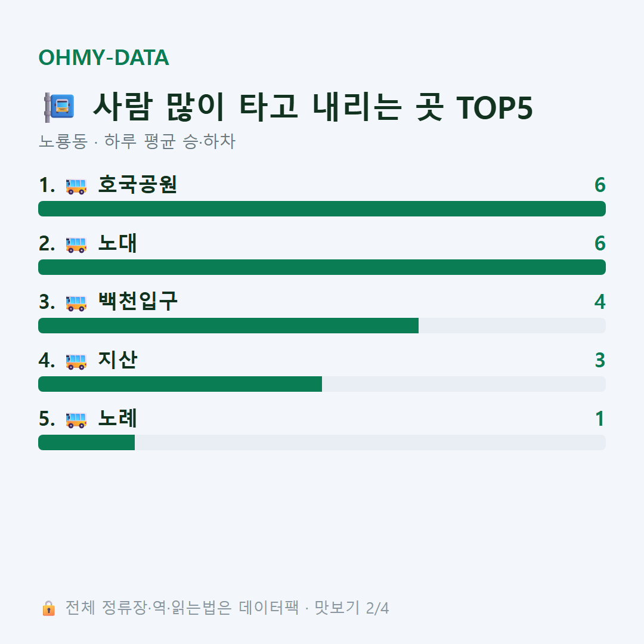644x644 pixels.
Task: Click the 지산 progress bar fill
Action: click(x=180, y=384)
